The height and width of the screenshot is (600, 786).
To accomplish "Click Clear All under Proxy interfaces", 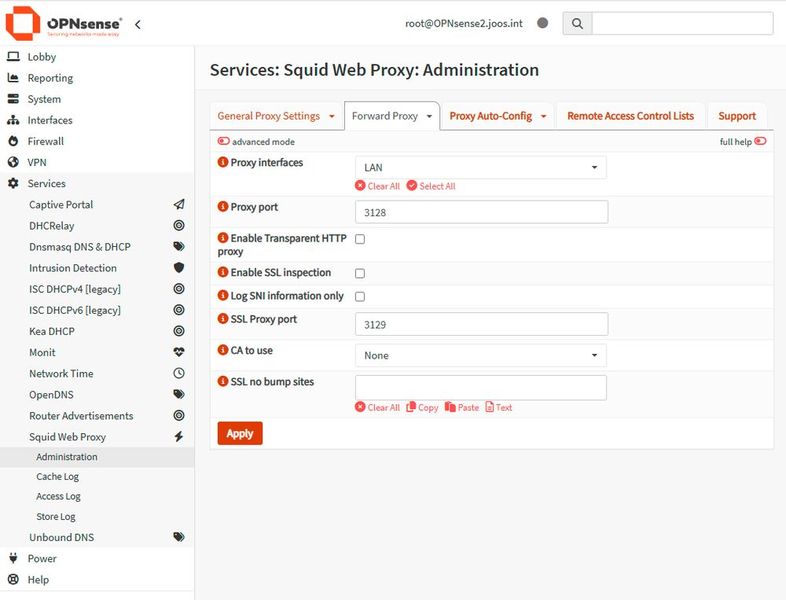I will [377, 186].
